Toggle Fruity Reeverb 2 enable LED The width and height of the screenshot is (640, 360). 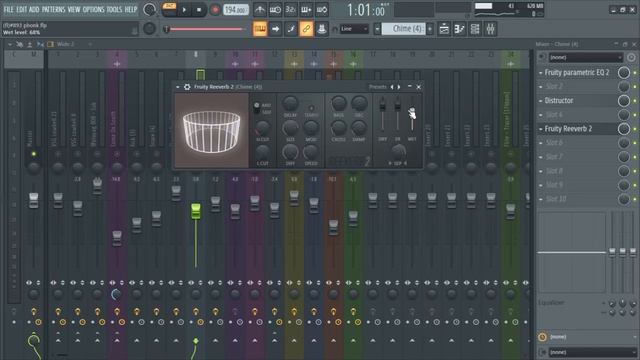click(x=635, y=129)
